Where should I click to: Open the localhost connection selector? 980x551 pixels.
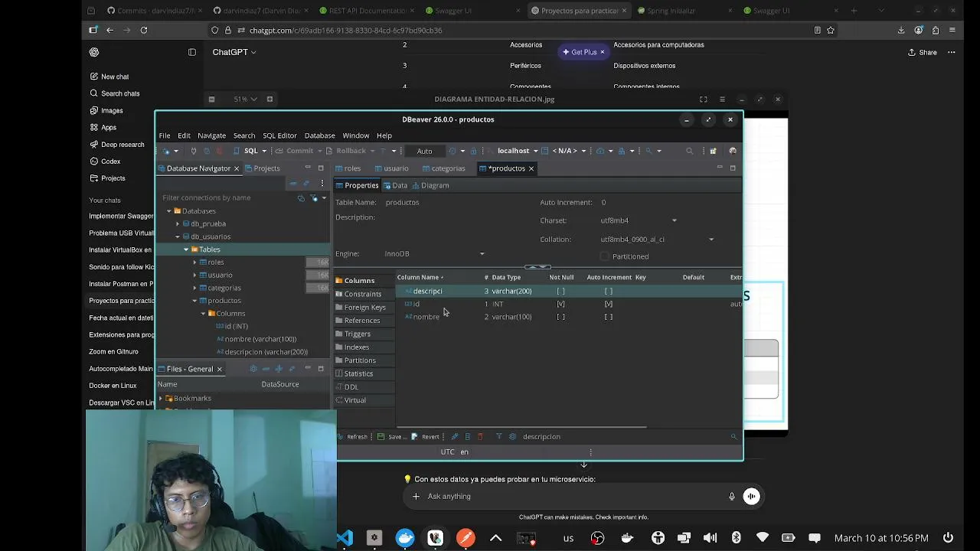(x=513, y=151)
